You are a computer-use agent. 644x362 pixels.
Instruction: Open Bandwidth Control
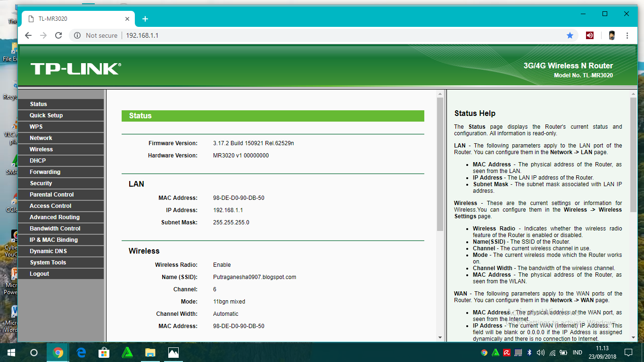pos(60,229)
